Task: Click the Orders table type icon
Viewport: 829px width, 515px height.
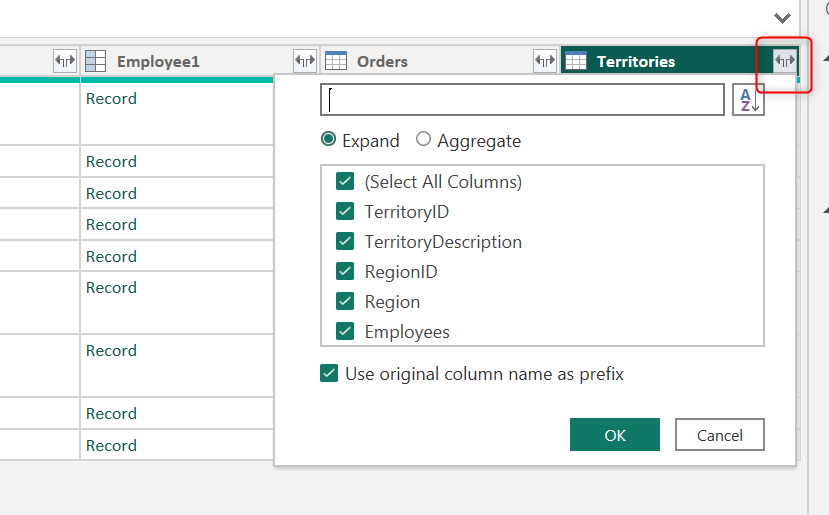Action: coord(336,61)
